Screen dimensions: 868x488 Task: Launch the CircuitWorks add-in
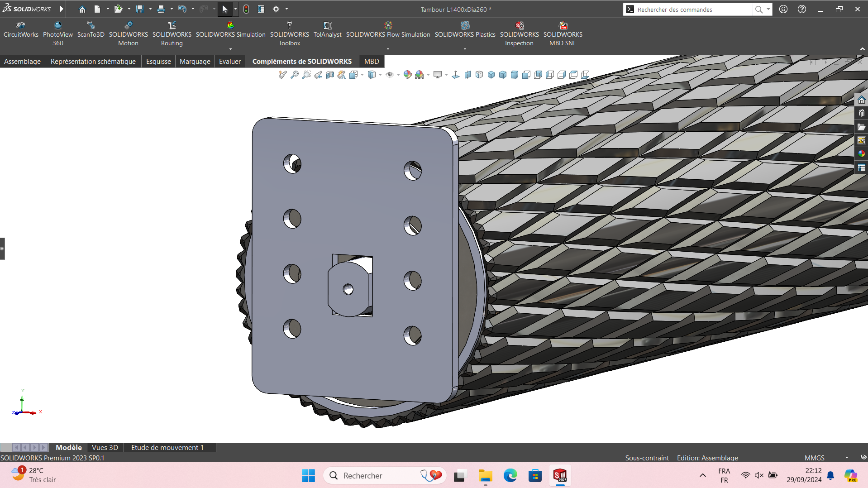point(21,30)
